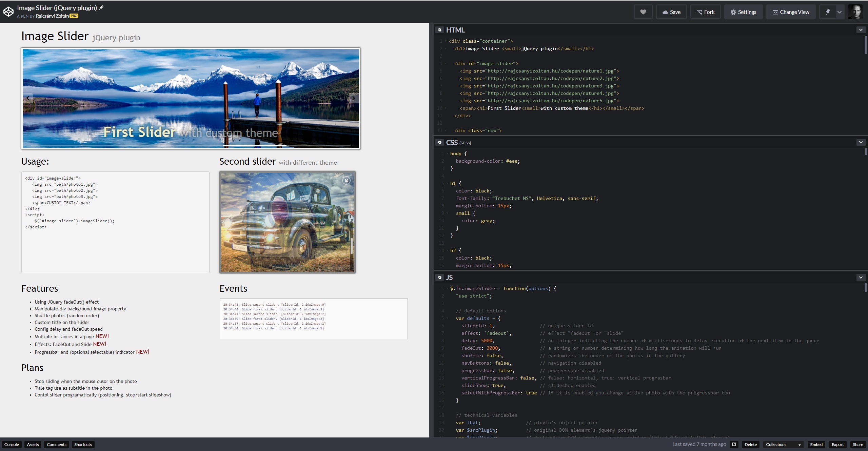
Task: Share this pen
Action: (x=858, y=445)
